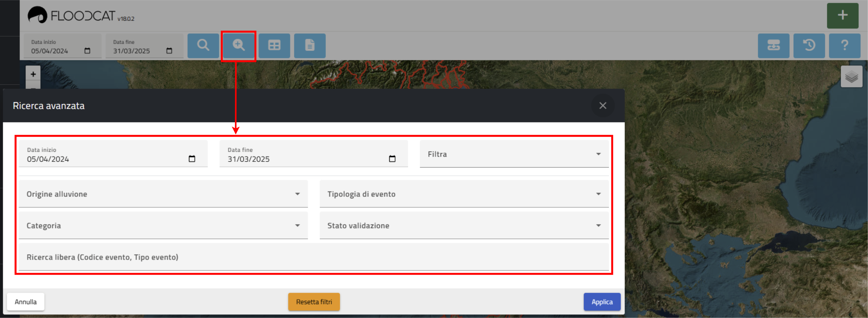The image size is (868, 318).
Task: Click the green plus add button
Action: (842, 15)
